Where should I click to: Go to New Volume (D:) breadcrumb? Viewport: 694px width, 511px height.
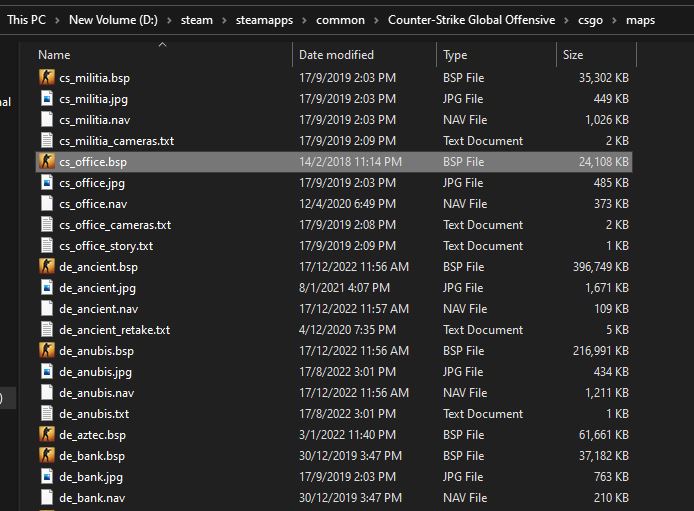click(113, 20)
